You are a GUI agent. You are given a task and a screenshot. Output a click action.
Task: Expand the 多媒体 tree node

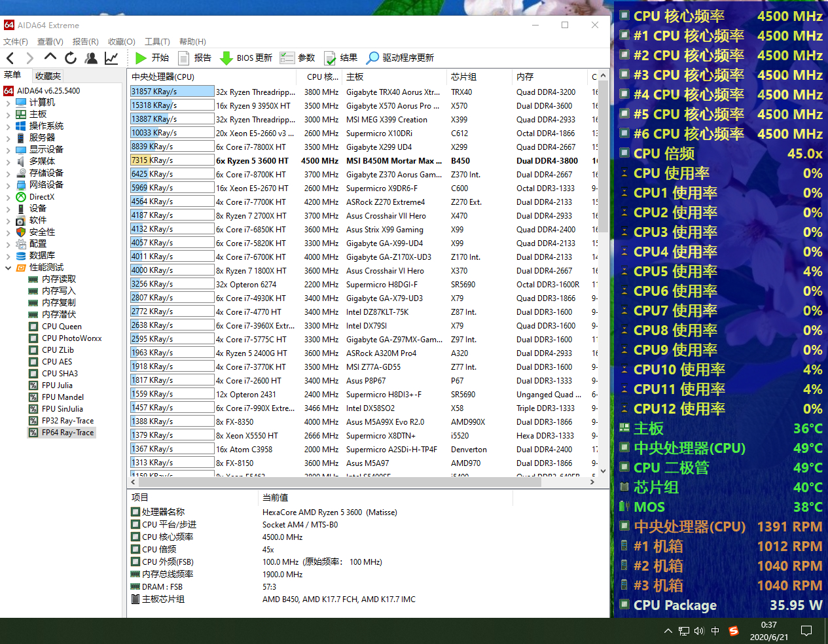click(8, 162)
